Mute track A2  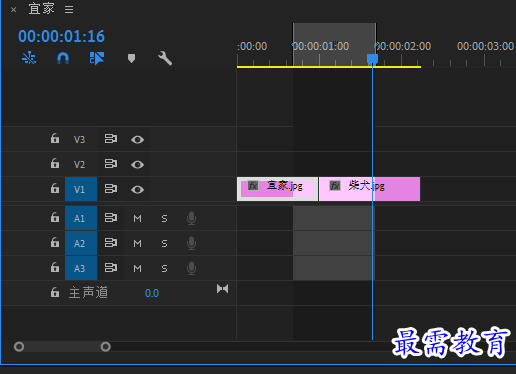(x=137, y=244)
